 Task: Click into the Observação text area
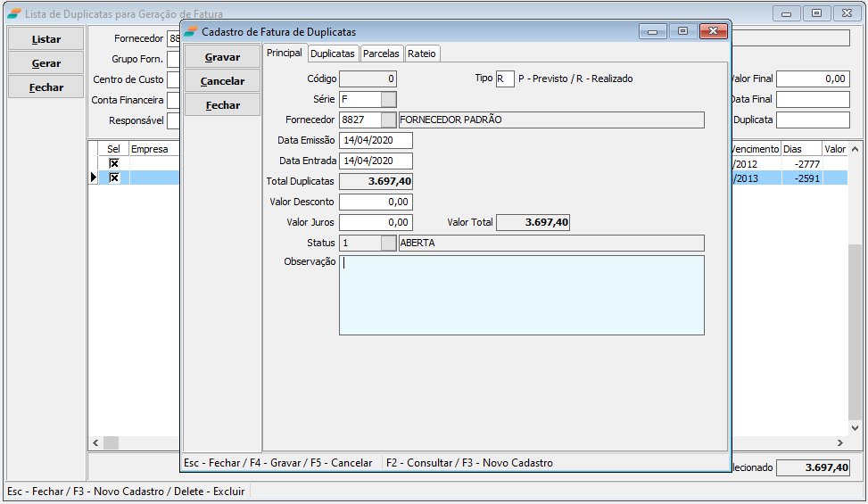click(521, 294)
